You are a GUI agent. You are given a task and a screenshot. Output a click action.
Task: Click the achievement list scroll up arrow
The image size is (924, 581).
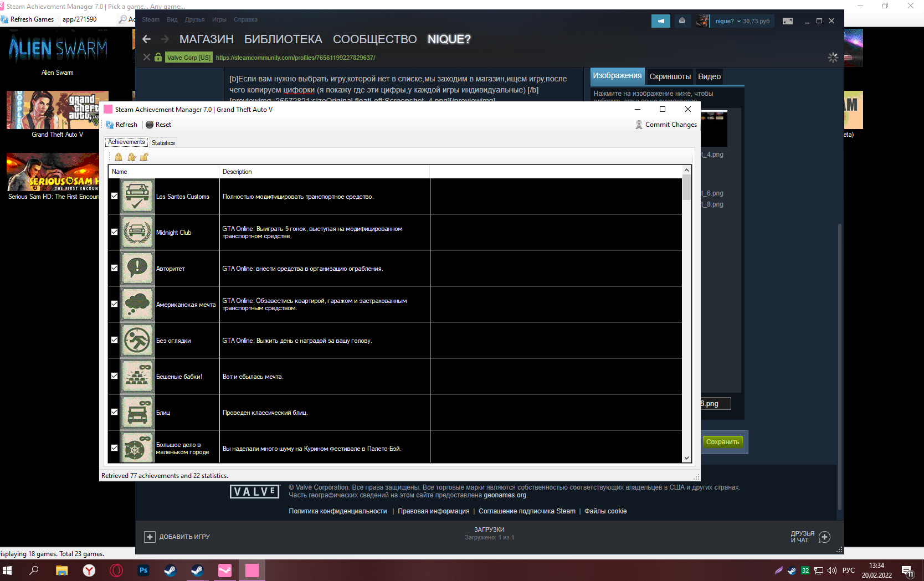687,171
